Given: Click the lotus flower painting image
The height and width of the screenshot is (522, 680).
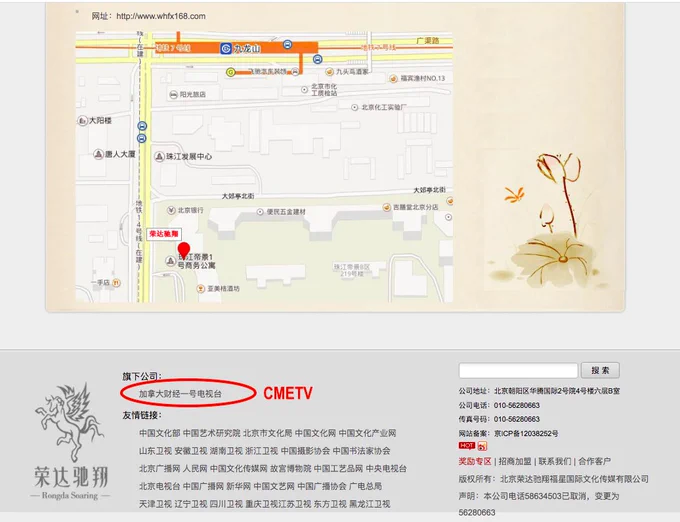Looking at the screenshot, I should click(x=555, y=221).
